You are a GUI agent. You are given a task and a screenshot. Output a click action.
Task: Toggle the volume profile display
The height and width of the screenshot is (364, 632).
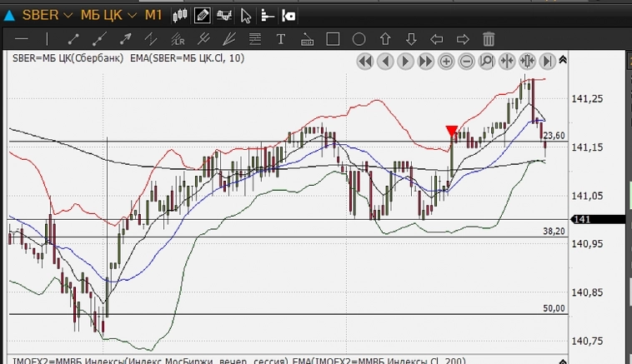(267, 15)
